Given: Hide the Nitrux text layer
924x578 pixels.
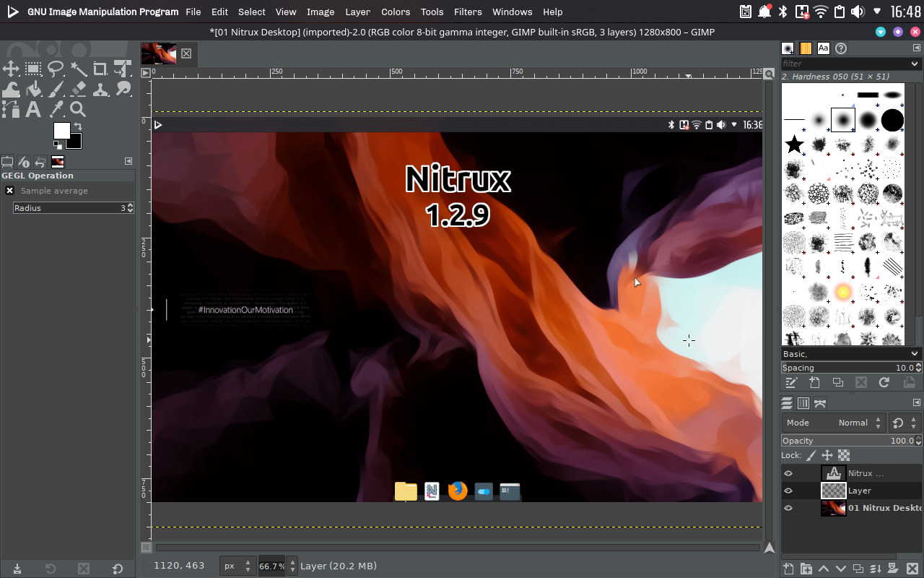Looking at the screenshot, I should click(788, 473).
